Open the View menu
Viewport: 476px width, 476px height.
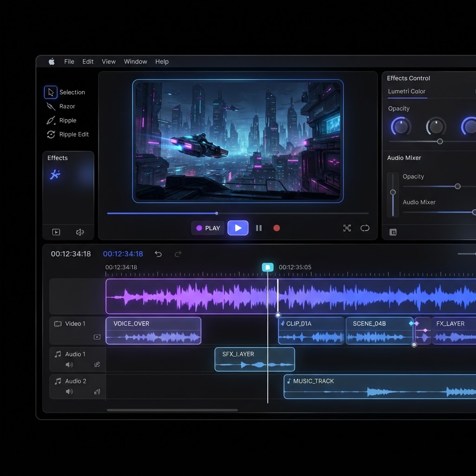[109, 62]
